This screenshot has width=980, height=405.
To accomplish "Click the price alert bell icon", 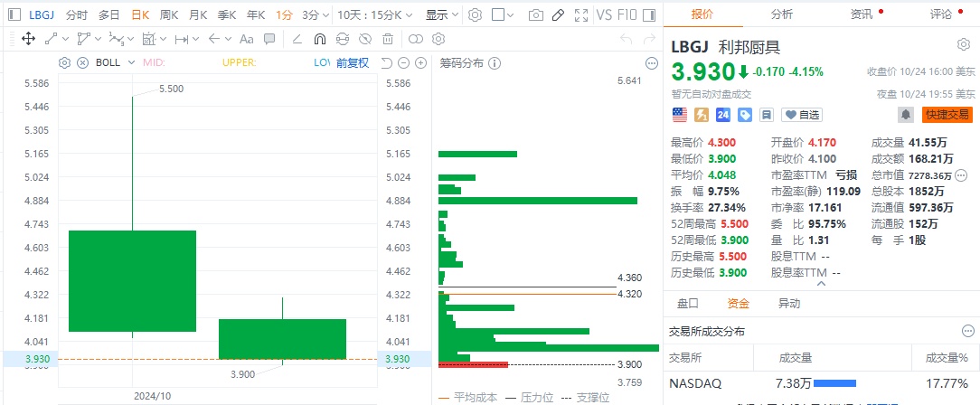I will [904, 115].
